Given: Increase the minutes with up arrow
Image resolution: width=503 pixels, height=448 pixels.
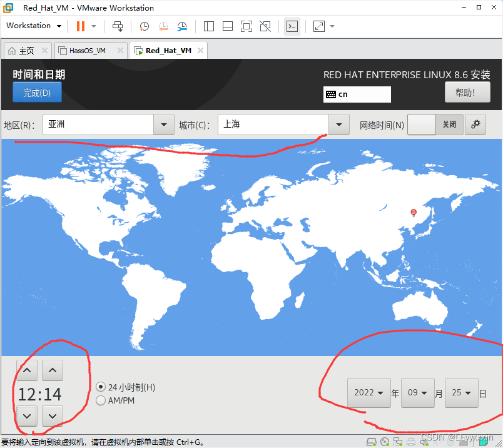Looking at the screenshot, I should point(53,370).
